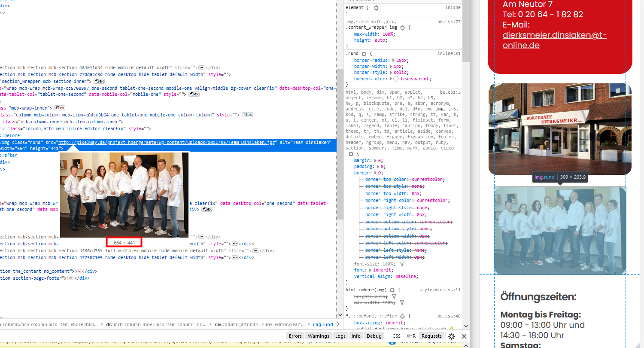Collapse the border: 0 shorthand list
The image size is (644, 348).
click(x=376, y=173)
